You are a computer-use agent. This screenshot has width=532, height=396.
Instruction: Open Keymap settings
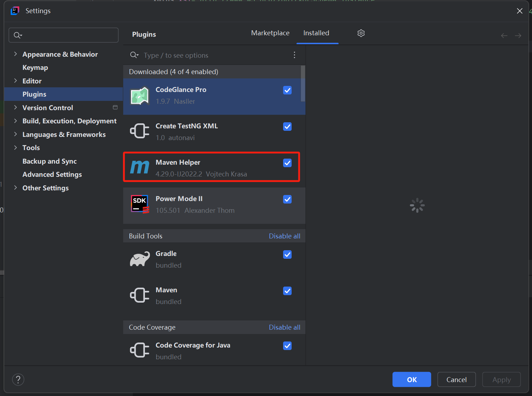(35, 68)
